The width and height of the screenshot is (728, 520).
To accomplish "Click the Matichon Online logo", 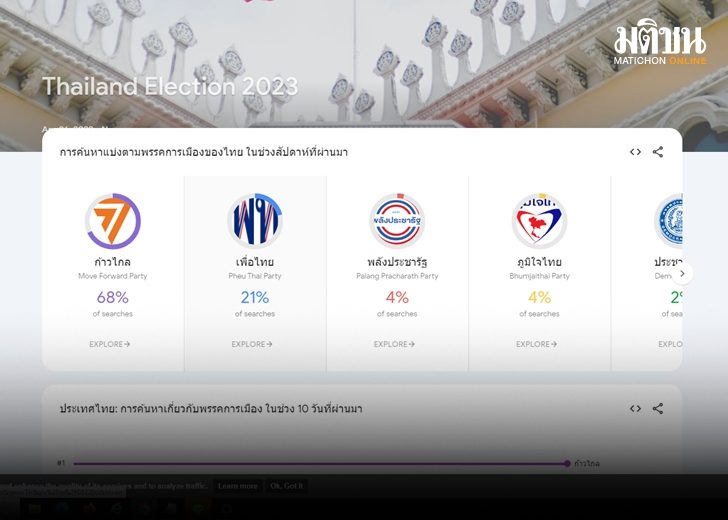I will click(x=660, y=42).
